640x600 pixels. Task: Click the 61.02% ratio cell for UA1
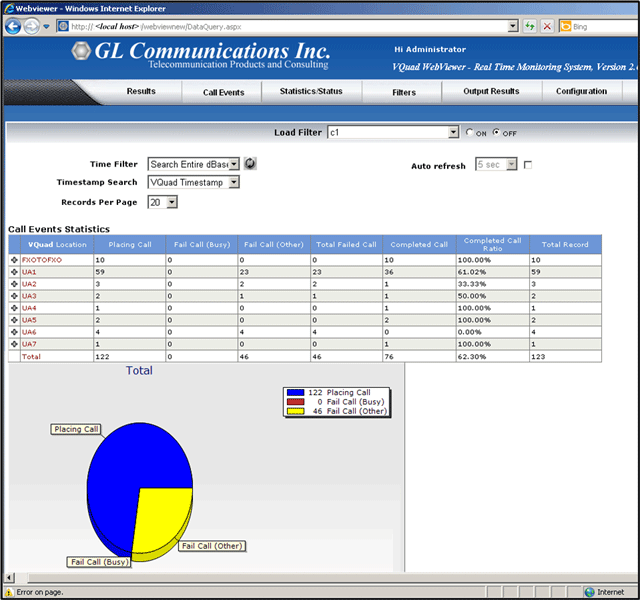493,272
